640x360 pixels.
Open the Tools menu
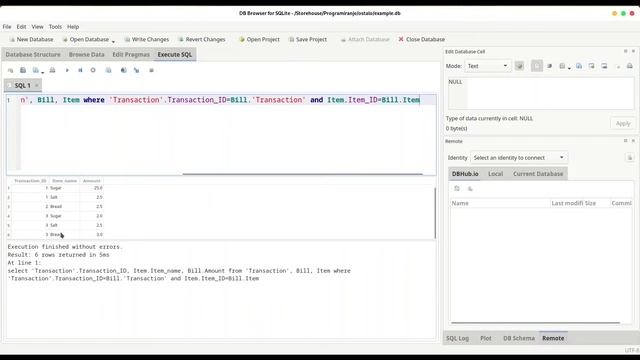pyautogui.click(x=56, y=27)
